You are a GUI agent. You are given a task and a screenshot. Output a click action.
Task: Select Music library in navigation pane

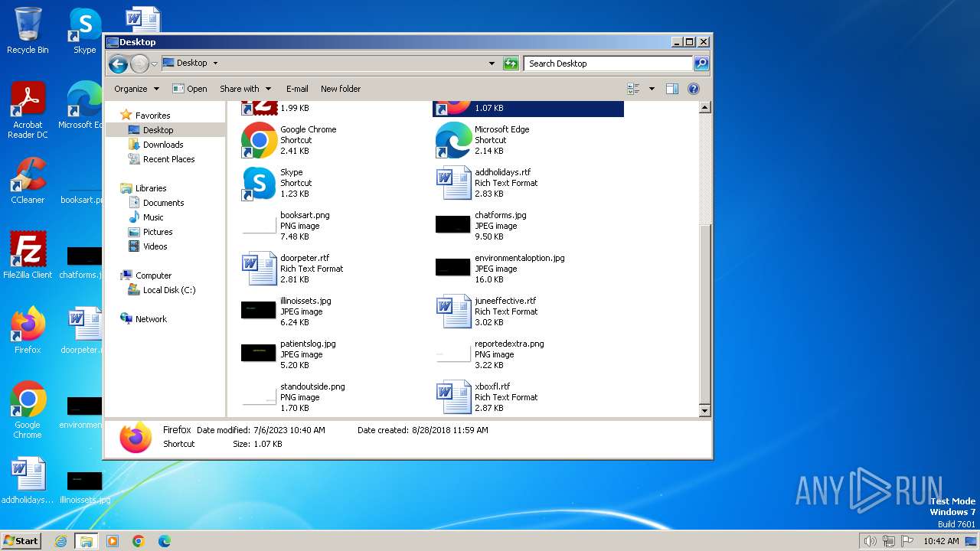click(153, 217)
